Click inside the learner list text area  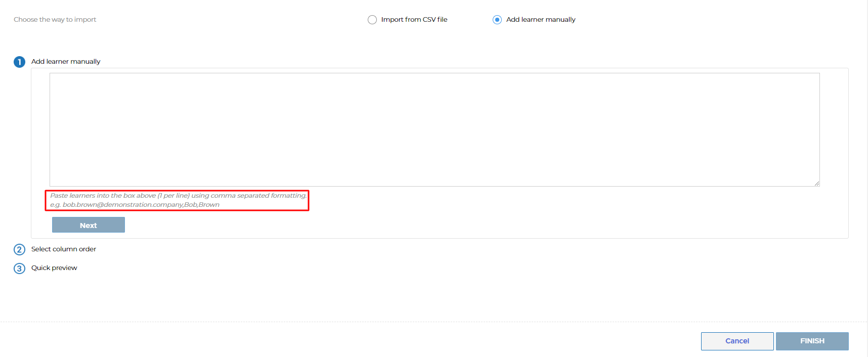435,129
